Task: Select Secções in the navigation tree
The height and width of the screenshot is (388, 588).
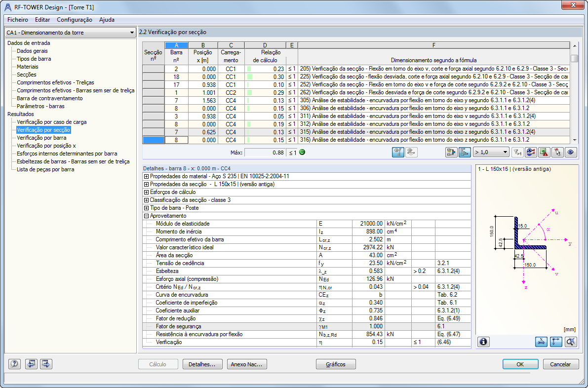Action: pyautogui.click(x=27, y=75)
